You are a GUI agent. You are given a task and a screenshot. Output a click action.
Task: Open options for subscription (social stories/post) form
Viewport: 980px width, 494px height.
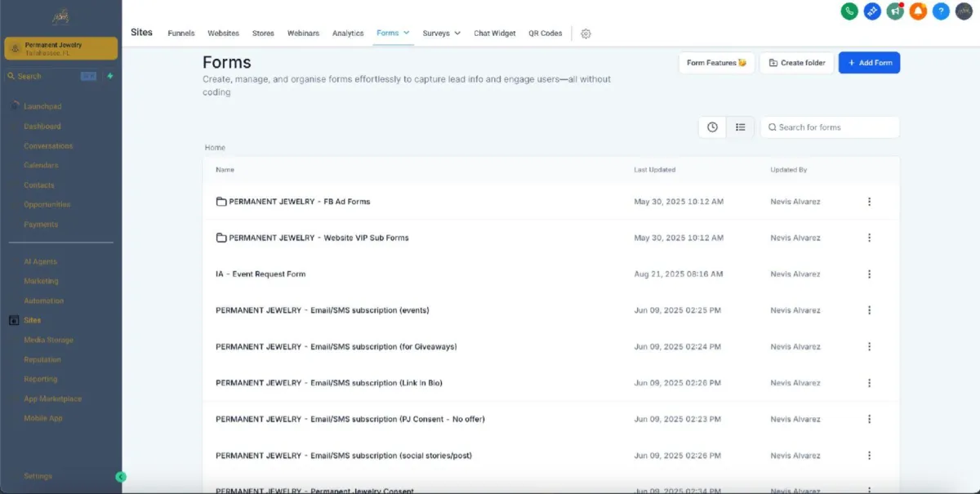click(869, 456)
